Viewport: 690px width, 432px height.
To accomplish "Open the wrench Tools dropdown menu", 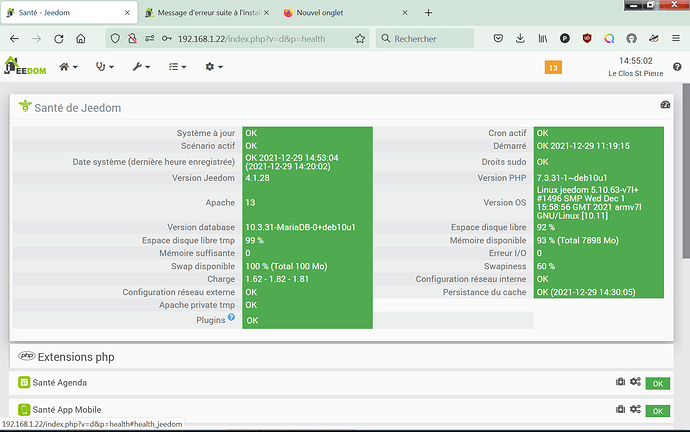I will click(x=141, y=67).
